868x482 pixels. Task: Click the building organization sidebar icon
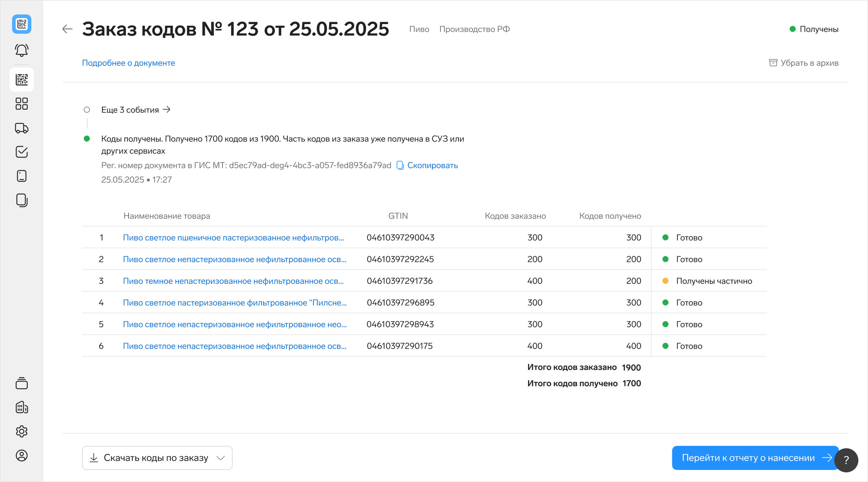click(22, 407)
